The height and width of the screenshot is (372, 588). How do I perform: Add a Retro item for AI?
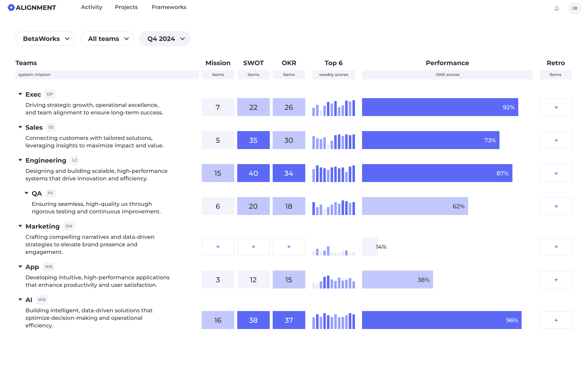tap(556, 320)
